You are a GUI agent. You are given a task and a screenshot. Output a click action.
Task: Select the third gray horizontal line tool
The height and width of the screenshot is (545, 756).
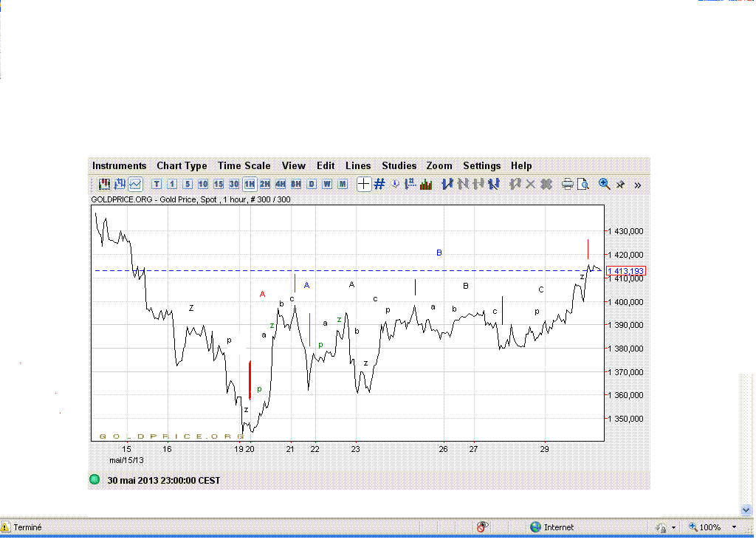pyautogui.click(x=478, y=184)
